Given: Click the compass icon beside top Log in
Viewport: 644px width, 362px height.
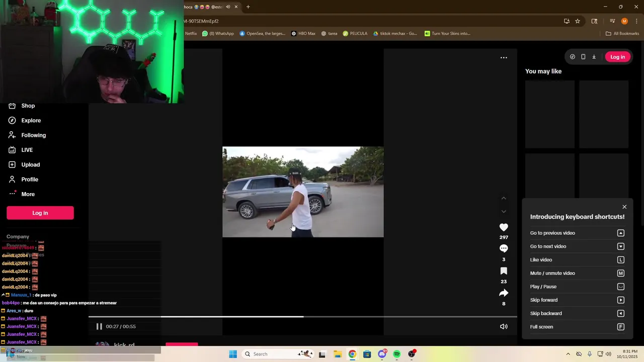Looking at the screenshot, I should pos(573,57).
